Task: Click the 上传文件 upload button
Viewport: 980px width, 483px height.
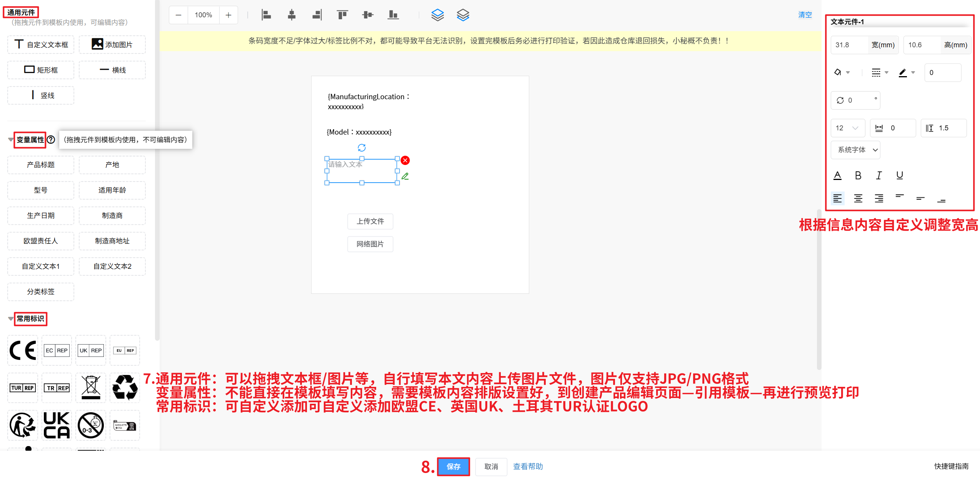Action: point(370,221)
